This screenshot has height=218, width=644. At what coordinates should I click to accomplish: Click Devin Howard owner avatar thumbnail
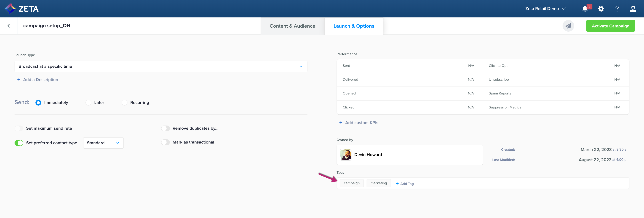click(345, 155)
